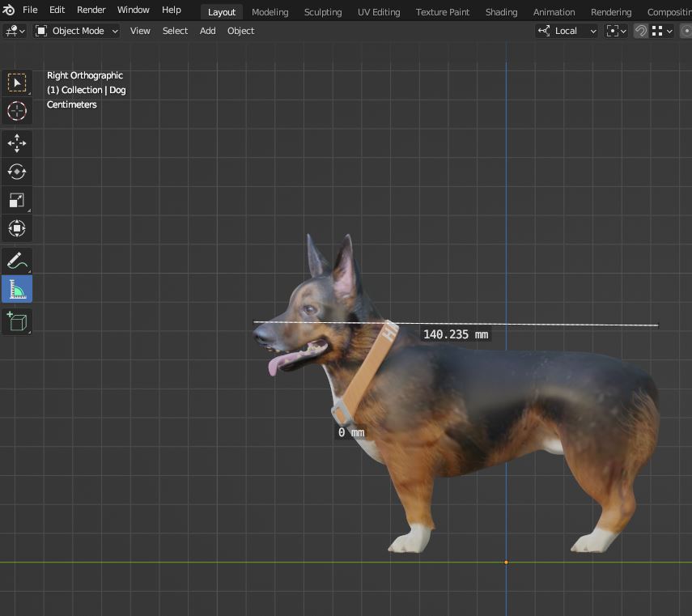Open the editor type dropdown
The image size is (692, 616).
point(15,31)
